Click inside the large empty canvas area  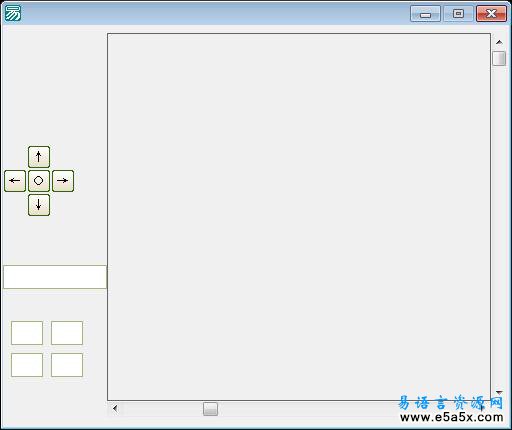(299, 217)
